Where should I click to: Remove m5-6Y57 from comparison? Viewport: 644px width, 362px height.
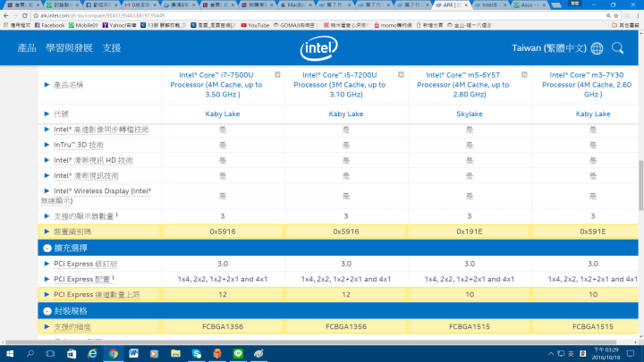point(524,75)
